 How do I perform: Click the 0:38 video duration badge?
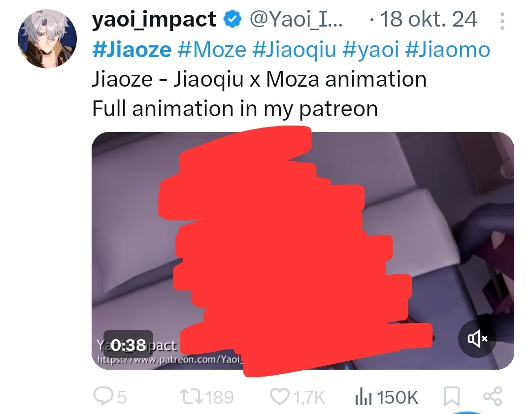pos(128,345)
